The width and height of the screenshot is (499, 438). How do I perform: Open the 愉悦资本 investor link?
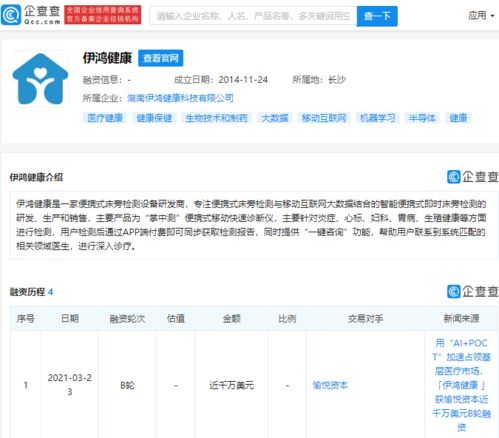click(x=330, y=385)
